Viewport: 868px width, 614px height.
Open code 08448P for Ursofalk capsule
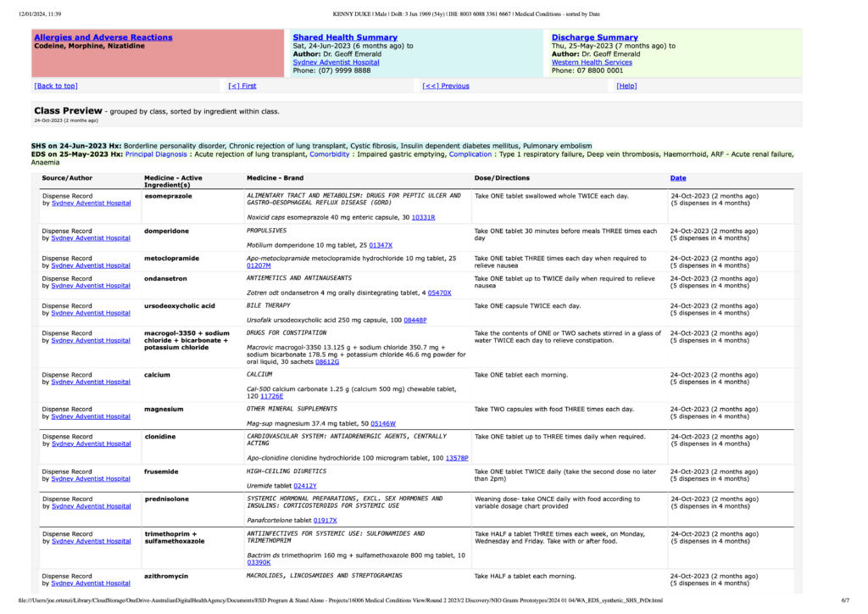415,320
